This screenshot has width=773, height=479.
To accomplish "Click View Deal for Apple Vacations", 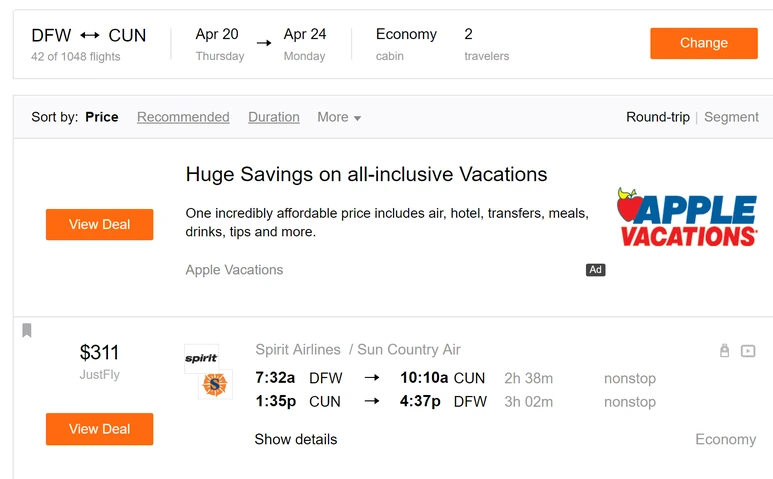I will (x=99, y=225).
